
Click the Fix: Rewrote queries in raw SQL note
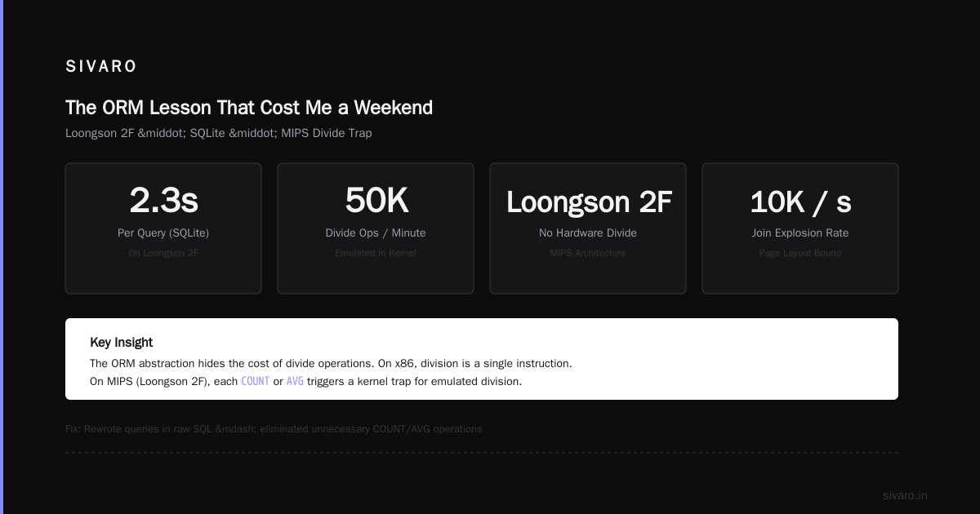coord(274,429)
